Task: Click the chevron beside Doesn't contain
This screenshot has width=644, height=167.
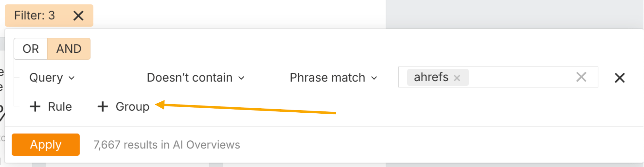Action: [x=241, y=78]
